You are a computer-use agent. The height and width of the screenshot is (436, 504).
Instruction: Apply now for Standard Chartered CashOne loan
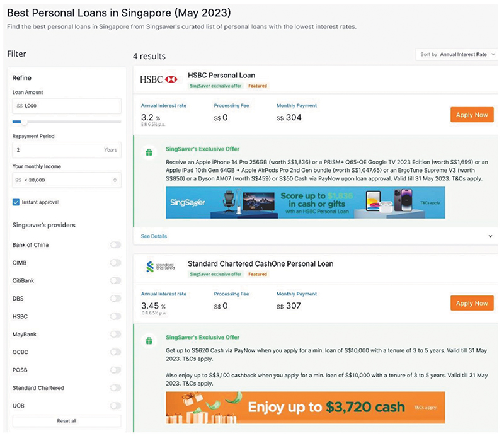point(472,303)
